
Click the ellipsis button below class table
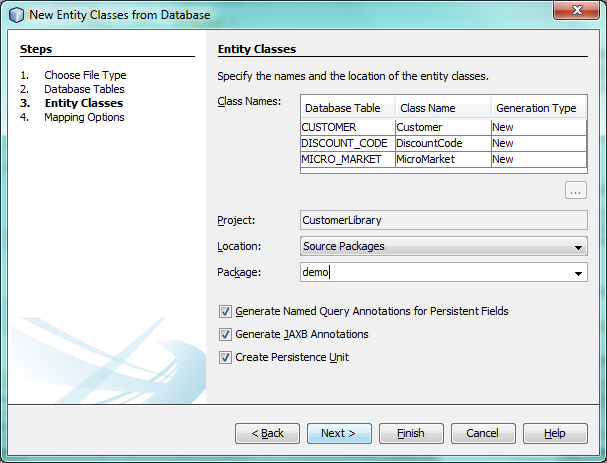click(575, 190)
